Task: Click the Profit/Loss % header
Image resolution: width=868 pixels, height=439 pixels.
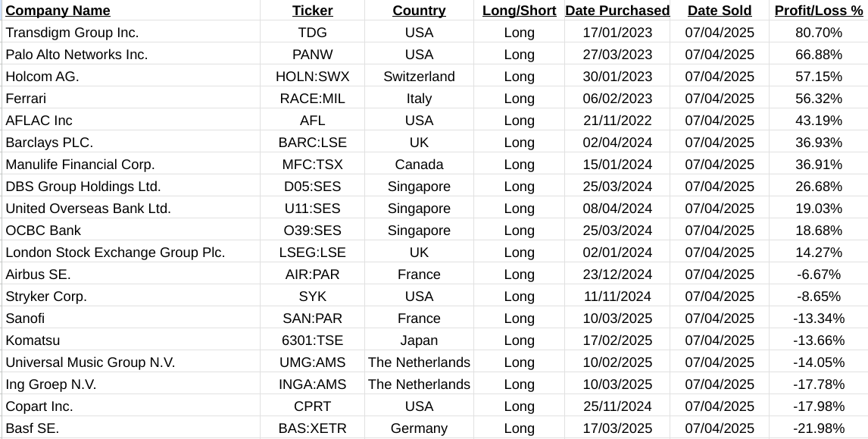Action: click(x=818, y=11)
